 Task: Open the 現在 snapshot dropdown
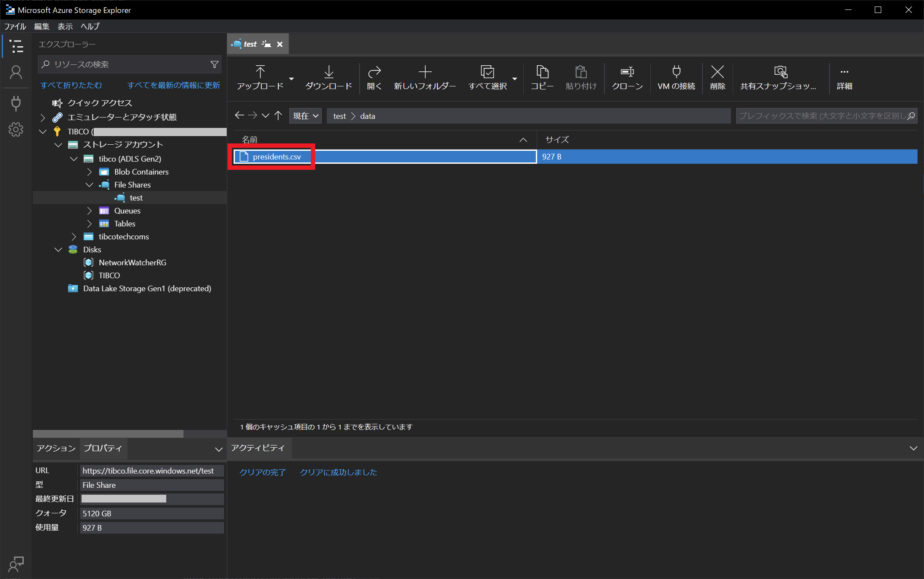(x=305, y=116)
